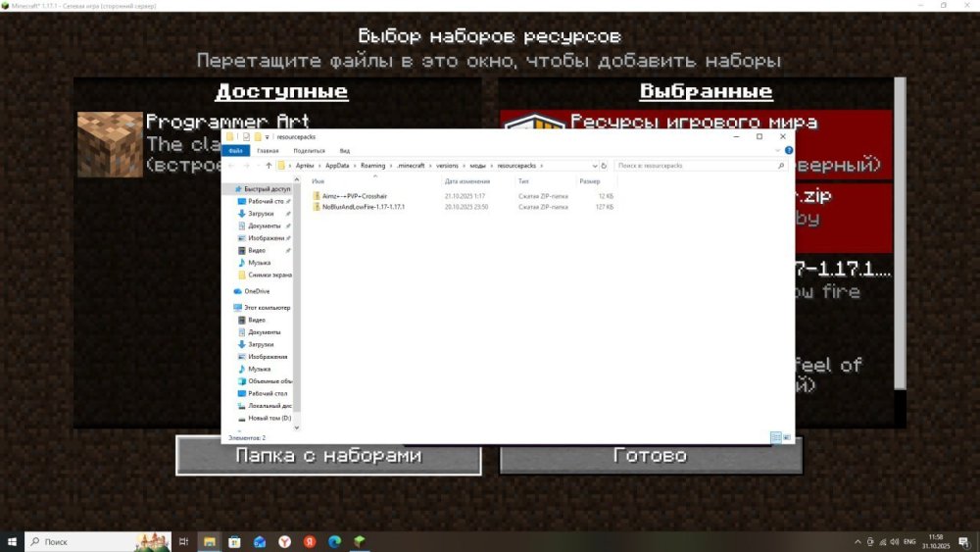The width and height of the screenshot is (980, 552).
Task: Click the File Explorer taskbar icon
Action: pos(210,541)
